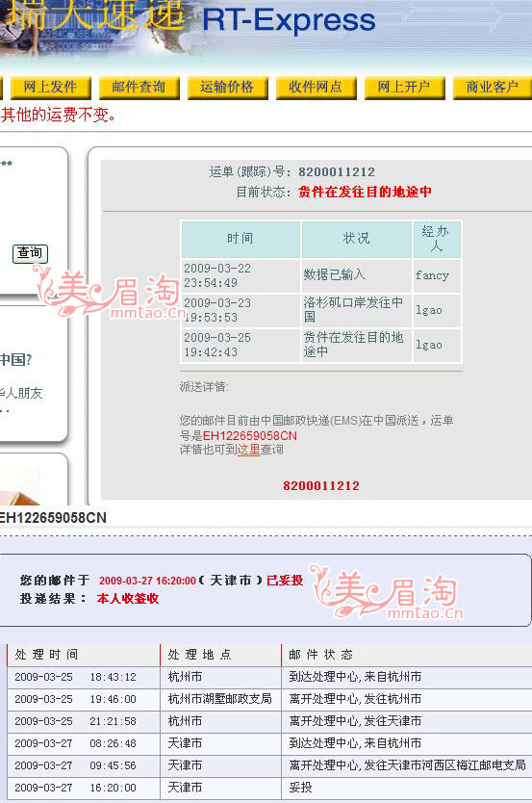Select the 运输价格 navigation button
Image resolution: width=532 pixels, height=803 pixels.
pos(227,87)
